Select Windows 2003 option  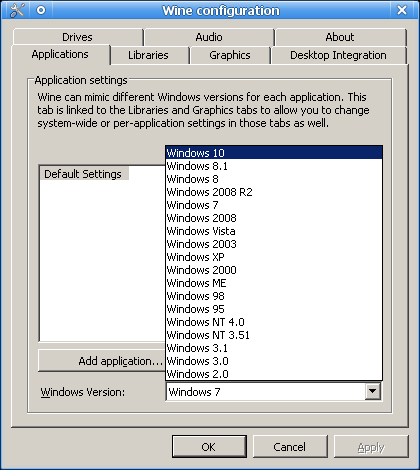click(274, 244)
